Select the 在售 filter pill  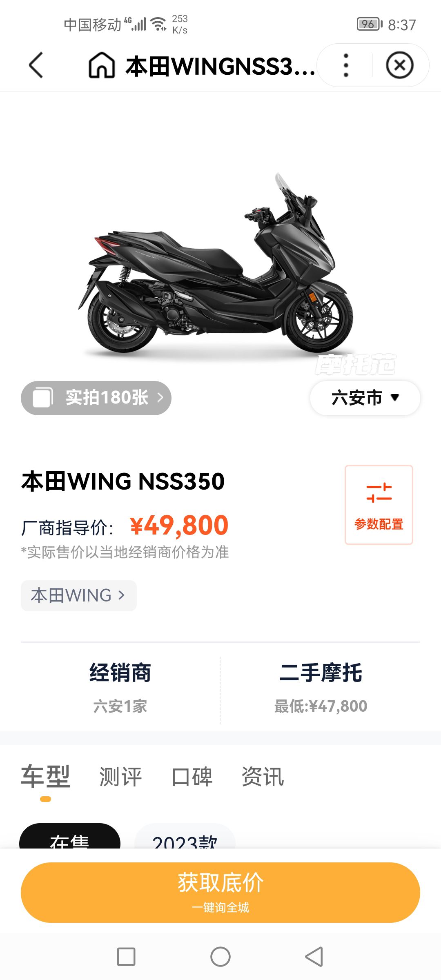tap(70, 836)
